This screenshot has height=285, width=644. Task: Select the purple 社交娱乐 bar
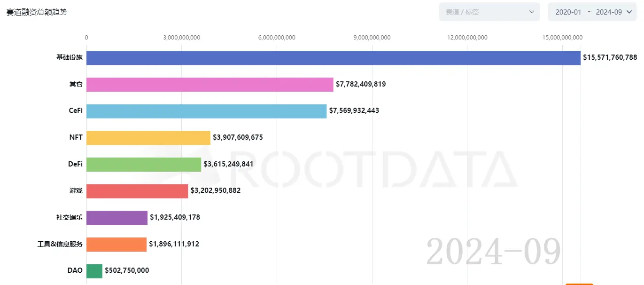point(116,218)
